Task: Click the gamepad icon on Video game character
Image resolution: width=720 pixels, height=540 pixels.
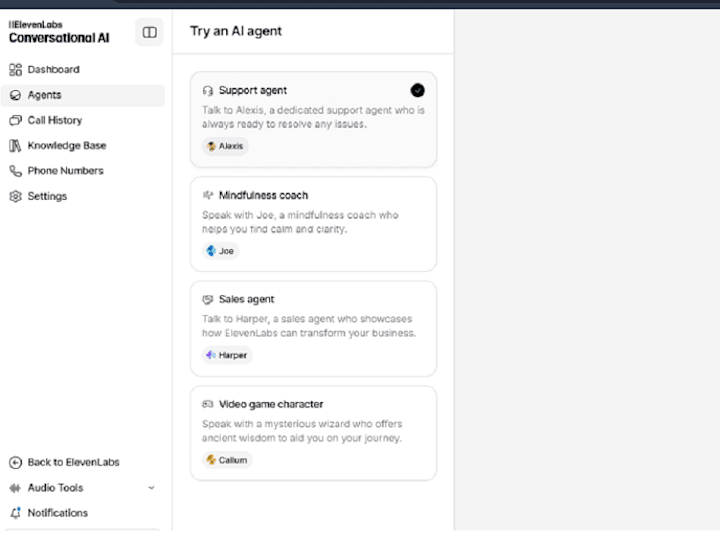Action: (x=208, y=404)
